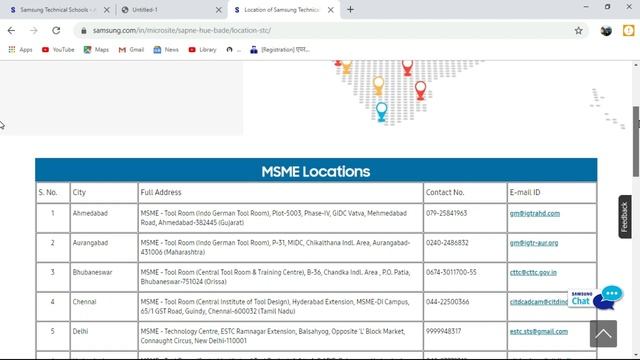Close the Samsung Technical Schools tab
The height and width of the screenshot is (360, 640).
tap(107, 10)
